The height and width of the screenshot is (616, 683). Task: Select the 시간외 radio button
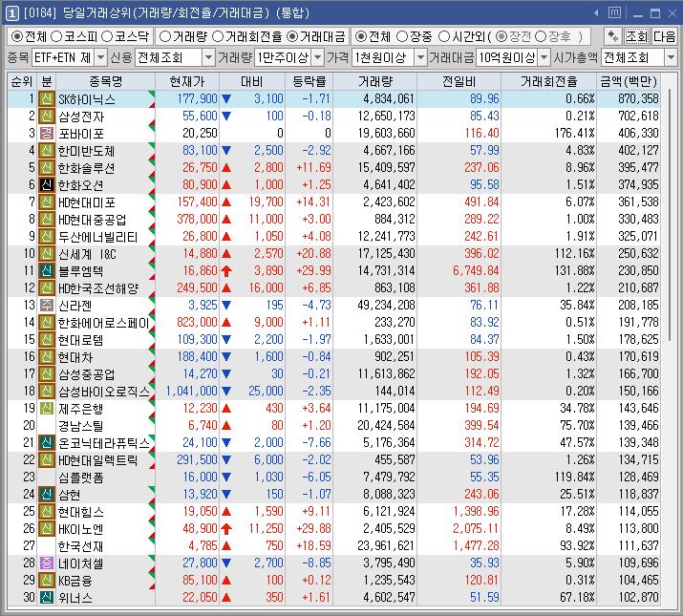pyautogui.click(x=443, y=36)
